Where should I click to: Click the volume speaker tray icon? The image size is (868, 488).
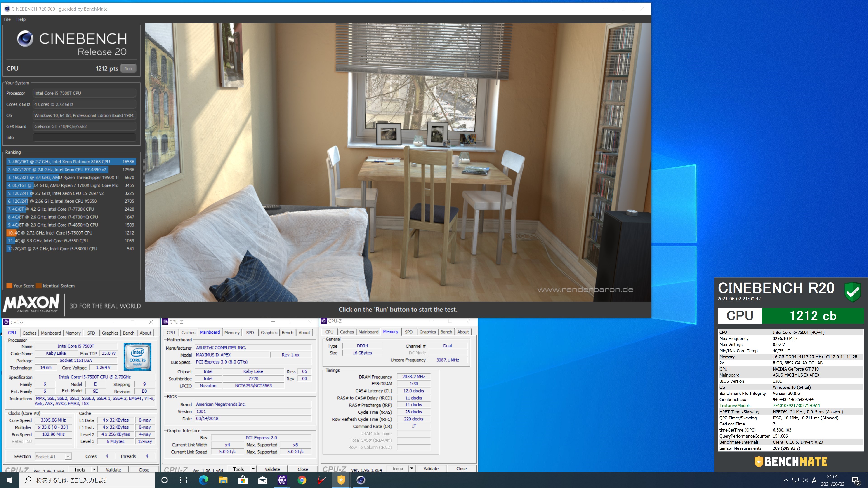(805, 480)
